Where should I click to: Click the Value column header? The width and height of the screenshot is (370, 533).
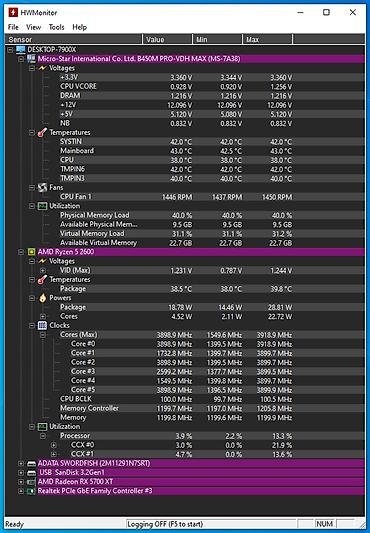(168, 39)
